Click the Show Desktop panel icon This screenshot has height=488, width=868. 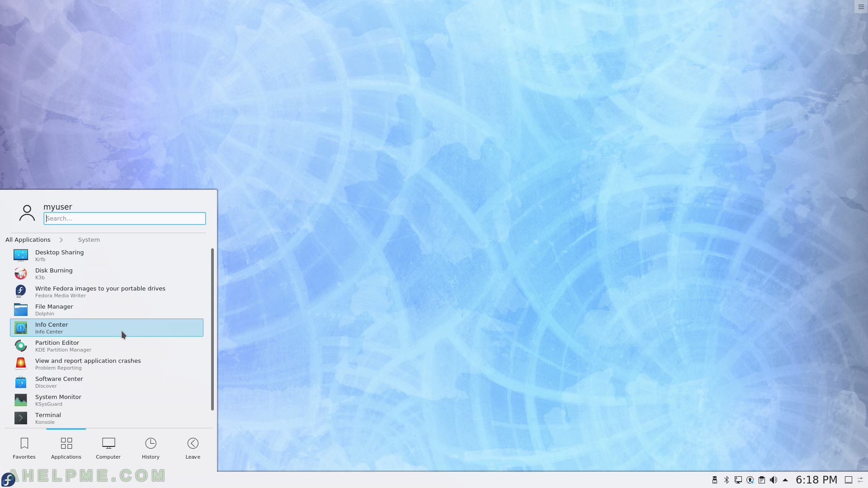coord(849,480)
